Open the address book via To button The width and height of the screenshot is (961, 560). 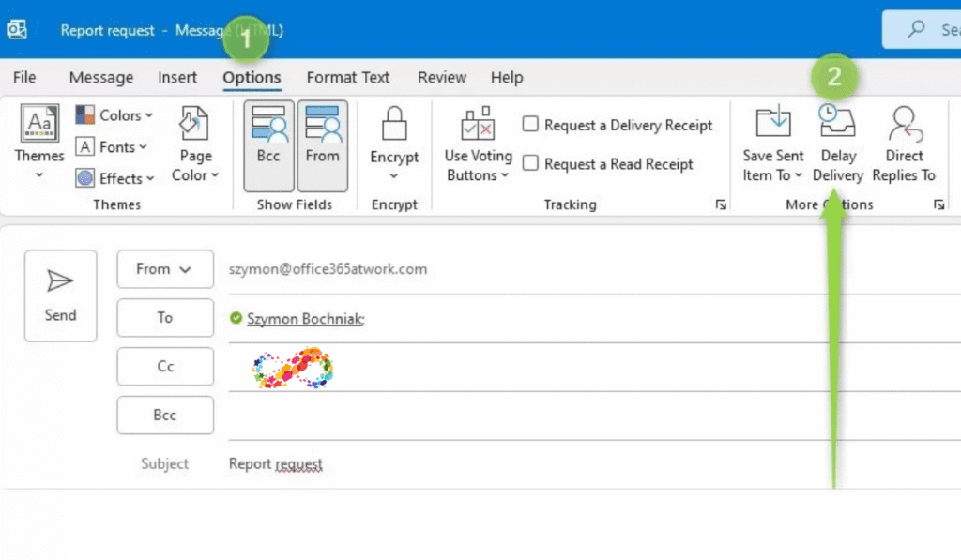165,318
